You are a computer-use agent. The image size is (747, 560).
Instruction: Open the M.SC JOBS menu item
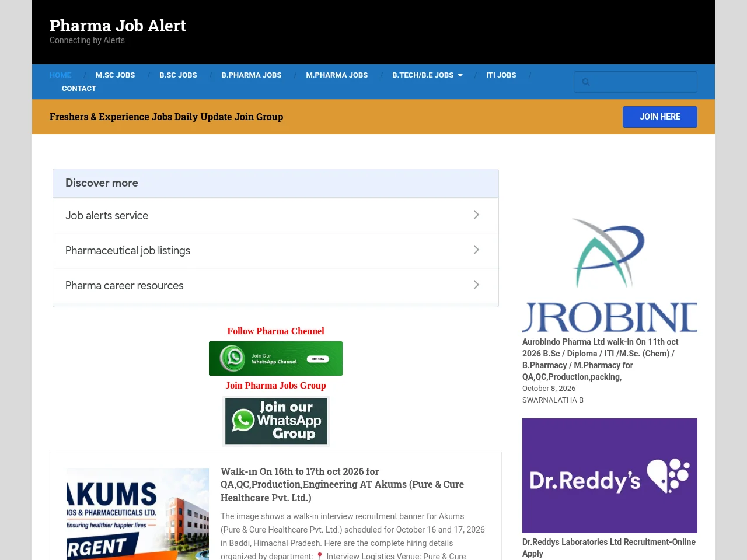pyautogui.click(x=115, y=75)
